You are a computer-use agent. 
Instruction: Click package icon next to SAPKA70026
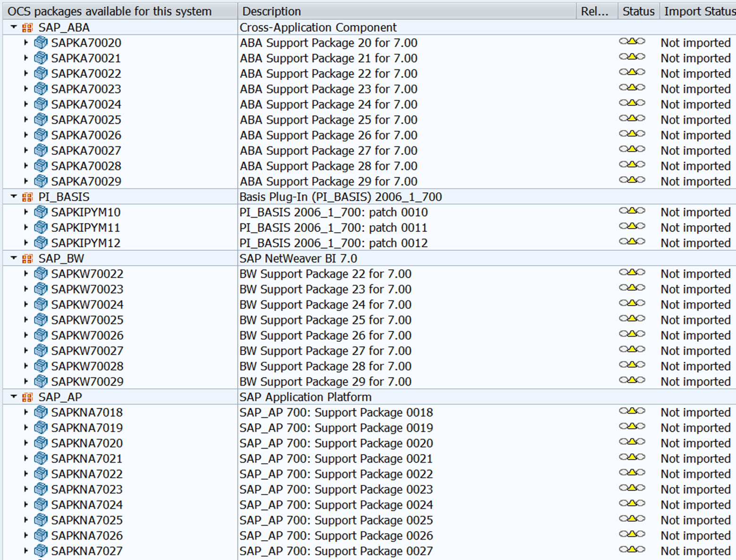pos(41,135)
